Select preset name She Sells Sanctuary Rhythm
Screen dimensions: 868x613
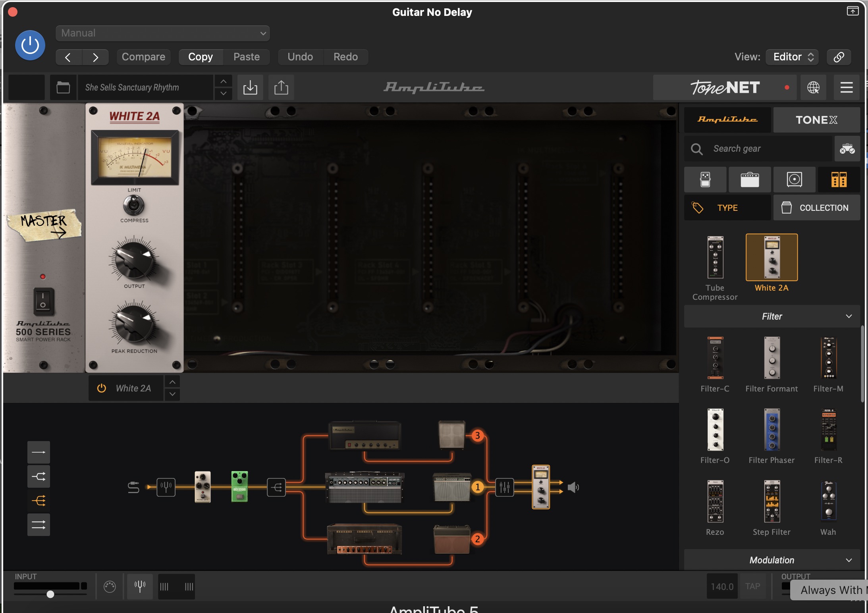click(x=145, y=87)
